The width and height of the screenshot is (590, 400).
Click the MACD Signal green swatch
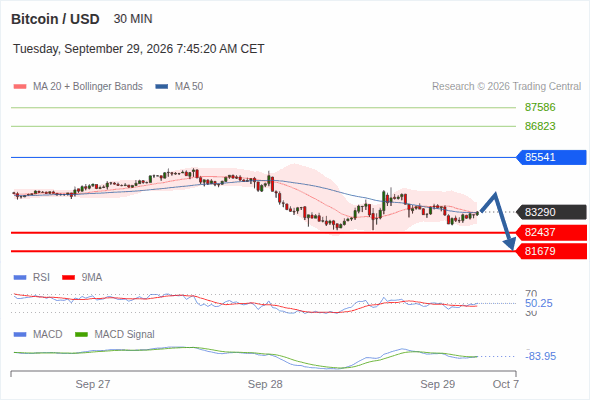[81, 335]
